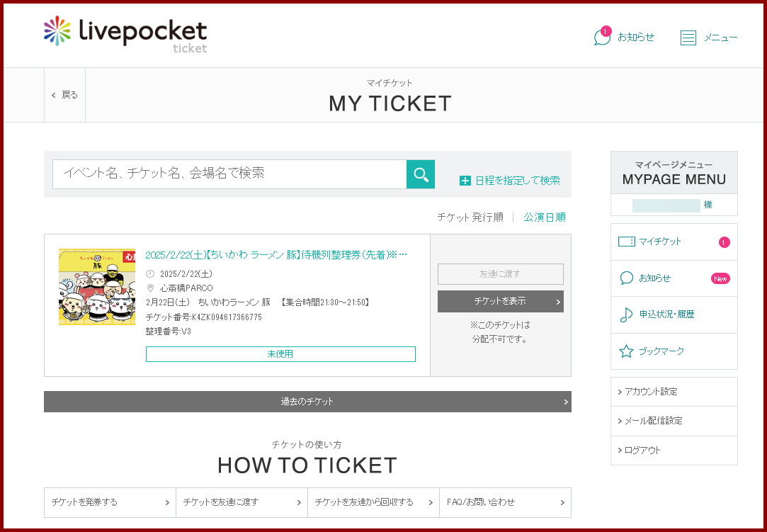Open FAQ/お問い合わせ link
Image resolution: width=767 pixels, height=532 pixels.
(505, 502)
